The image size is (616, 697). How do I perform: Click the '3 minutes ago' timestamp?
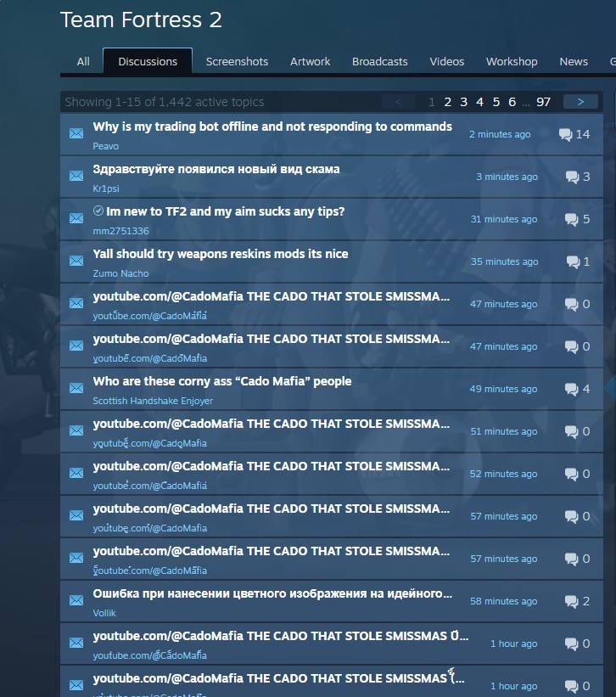507,177
